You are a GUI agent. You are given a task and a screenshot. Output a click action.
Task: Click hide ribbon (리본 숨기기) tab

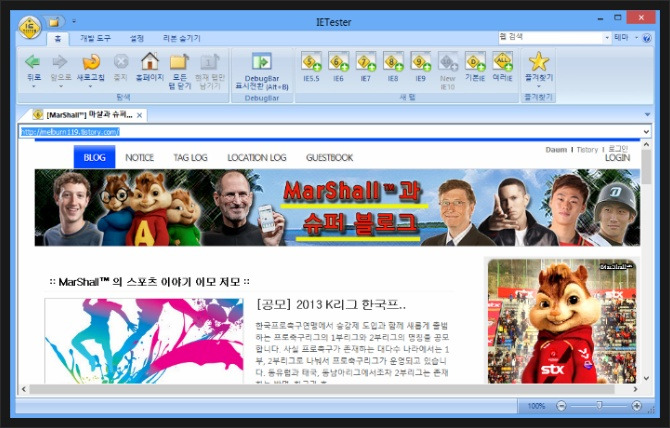(x=182, y=38)
